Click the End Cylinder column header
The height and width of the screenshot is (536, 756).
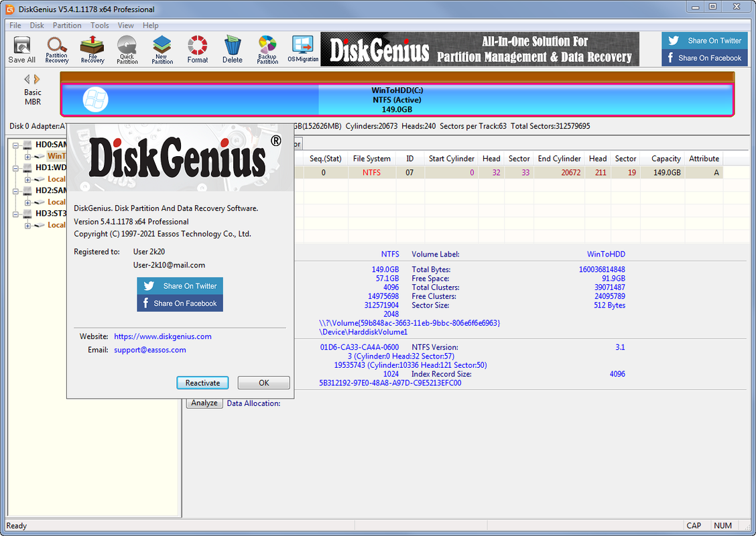click(x=559, y=159)
